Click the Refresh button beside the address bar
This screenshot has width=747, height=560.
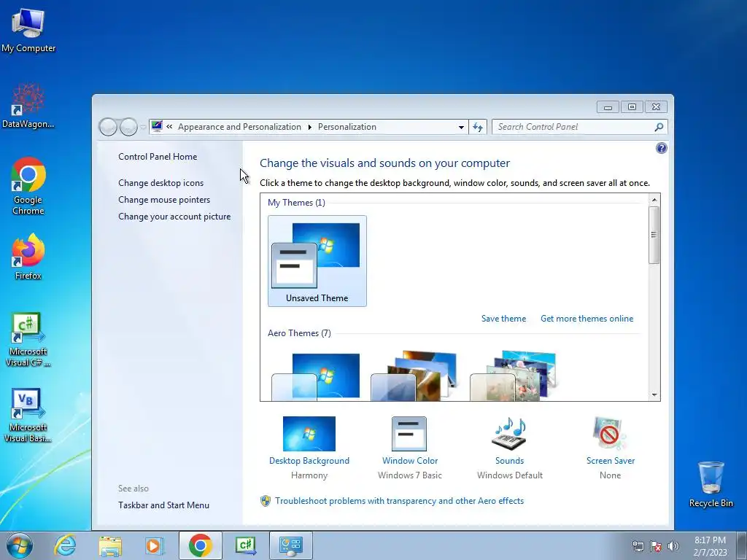(478, 127)
